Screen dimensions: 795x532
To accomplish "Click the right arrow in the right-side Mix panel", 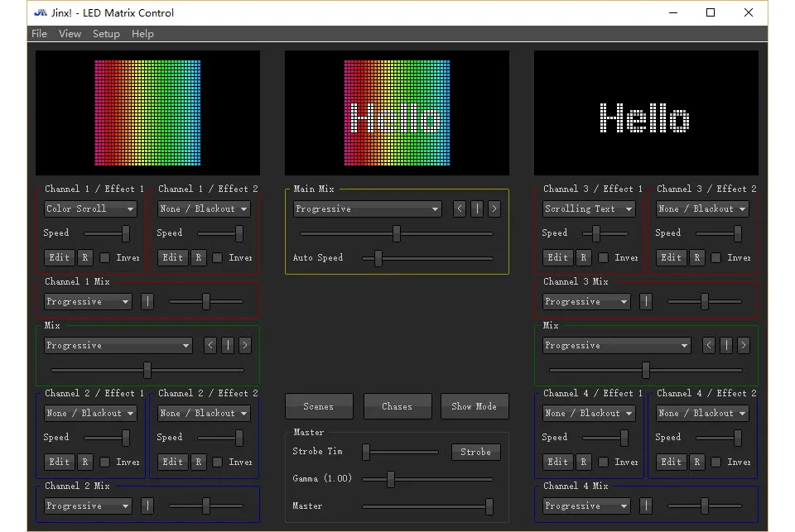I will (x=744, y=346).
